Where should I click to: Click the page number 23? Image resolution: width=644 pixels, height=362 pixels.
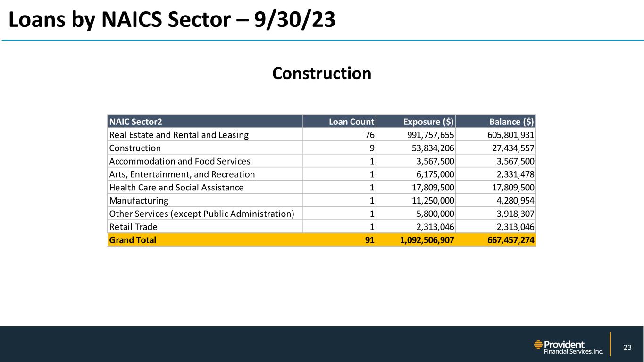coord(627,347)
